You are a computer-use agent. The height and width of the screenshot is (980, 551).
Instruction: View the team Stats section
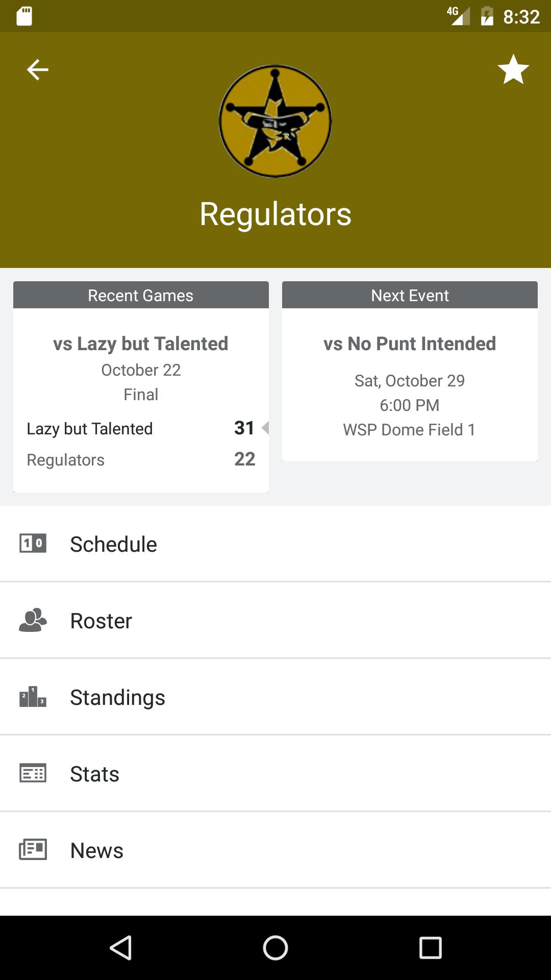tap(94, 774)
